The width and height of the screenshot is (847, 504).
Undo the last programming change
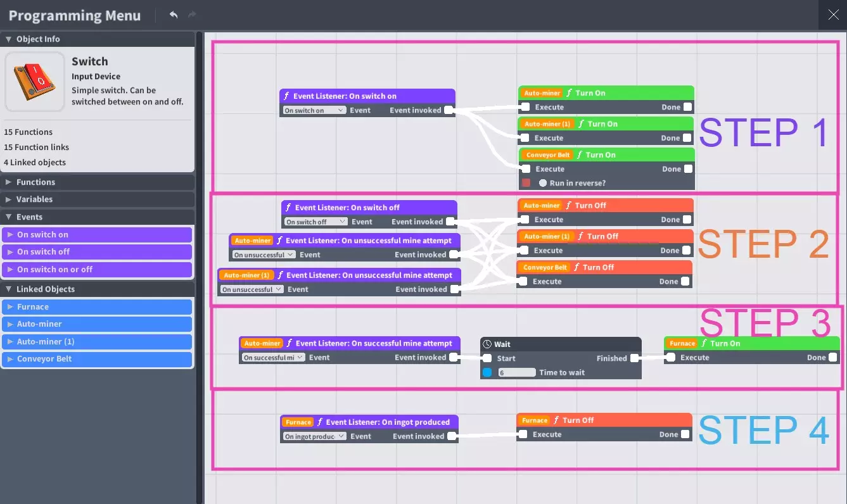174,15
